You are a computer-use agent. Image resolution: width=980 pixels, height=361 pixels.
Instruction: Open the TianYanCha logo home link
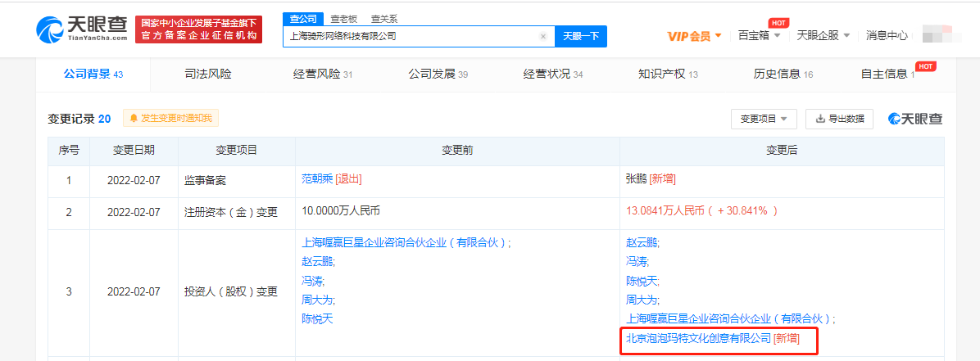[x=82, y=28]
